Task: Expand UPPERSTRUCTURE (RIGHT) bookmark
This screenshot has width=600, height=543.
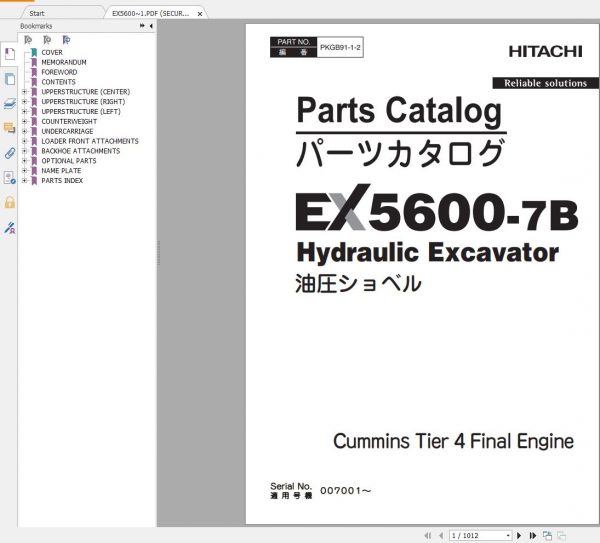Action: click(x=24, y=101)
